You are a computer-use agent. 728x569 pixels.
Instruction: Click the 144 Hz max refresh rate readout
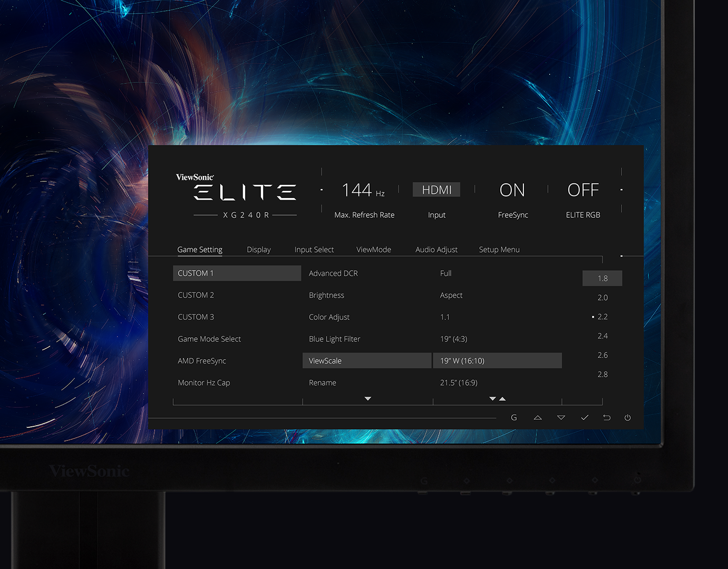click(x=363, y=190)
